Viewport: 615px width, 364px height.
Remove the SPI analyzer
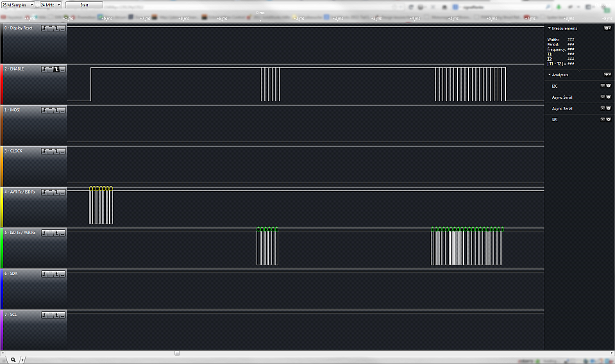[x=603, y=119]
